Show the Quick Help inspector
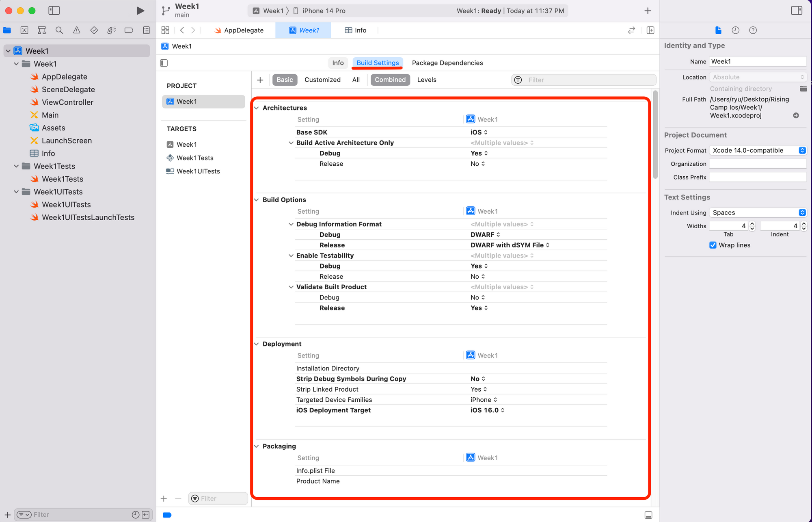Viewport: 812px width, 522px height. coord(753,30)
